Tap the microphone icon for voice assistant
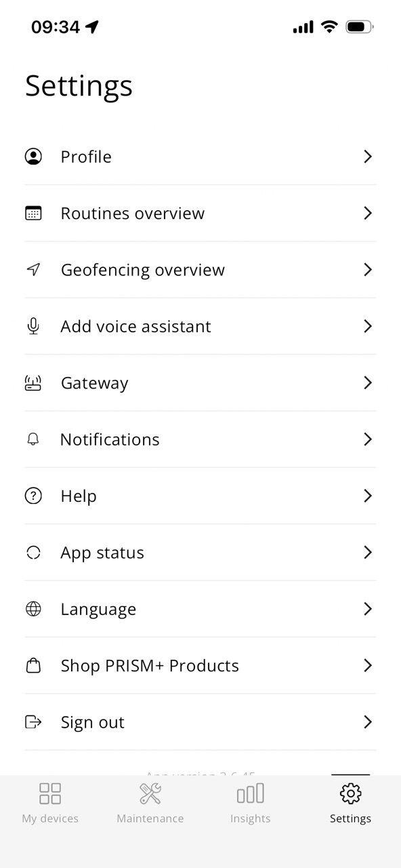401x868 pixels. pos(33,326)
